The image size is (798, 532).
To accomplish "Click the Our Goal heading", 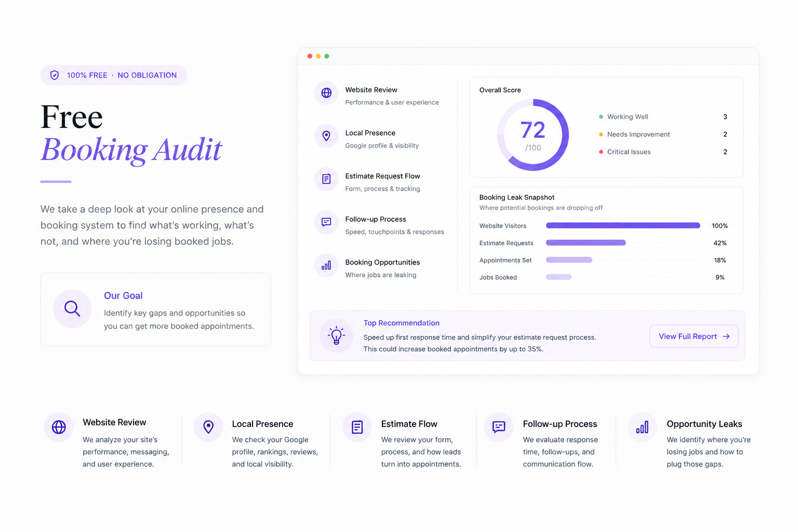I will click(123, 296).
